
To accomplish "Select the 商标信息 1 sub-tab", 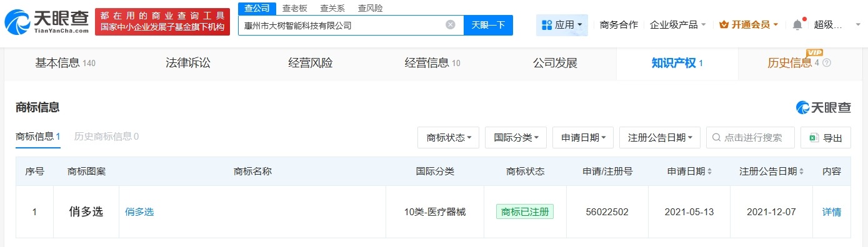I will pyautogui.click(x=38, y=137).
